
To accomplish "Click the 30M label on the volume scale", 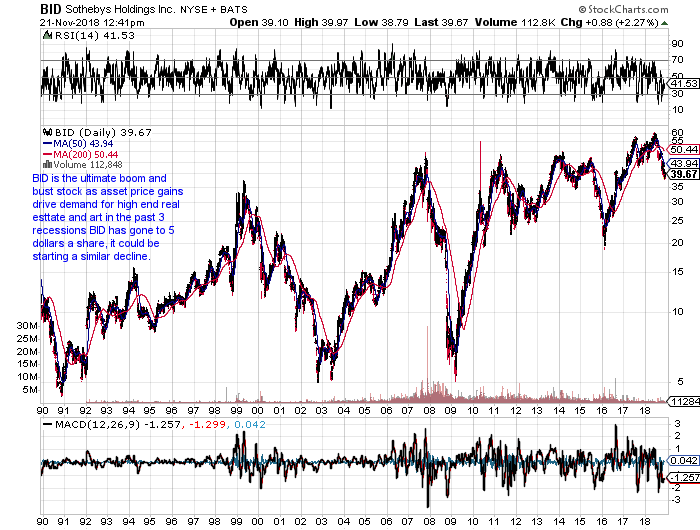I will click(27, 326).
